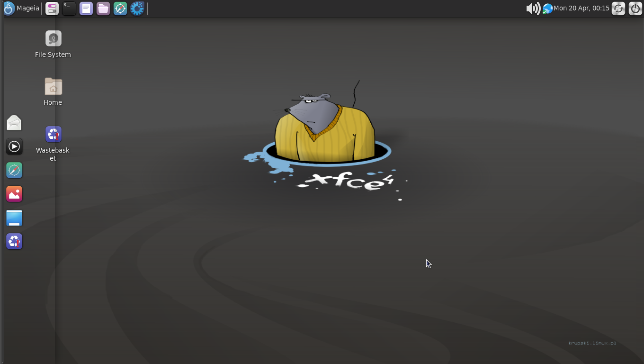
Task: Launch the terminal emulator from the panel
Action: (x=69, y=8)
